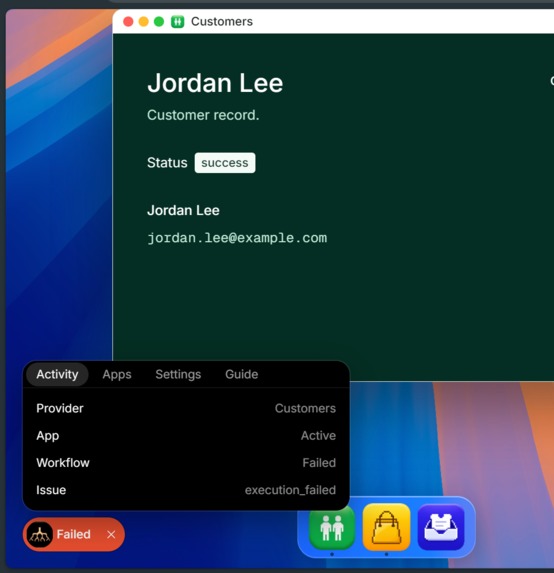Viewport: 554px width, 573px height.
Task: Click the Issue row label
Action: tap(51, 490)
